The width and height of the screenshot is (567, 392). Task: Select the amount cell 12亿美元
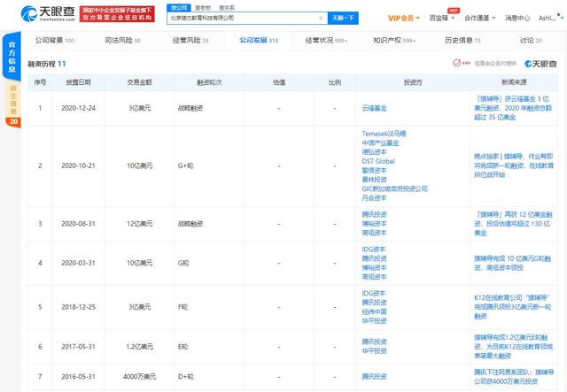pyautogui.click(x=139, y=224)
